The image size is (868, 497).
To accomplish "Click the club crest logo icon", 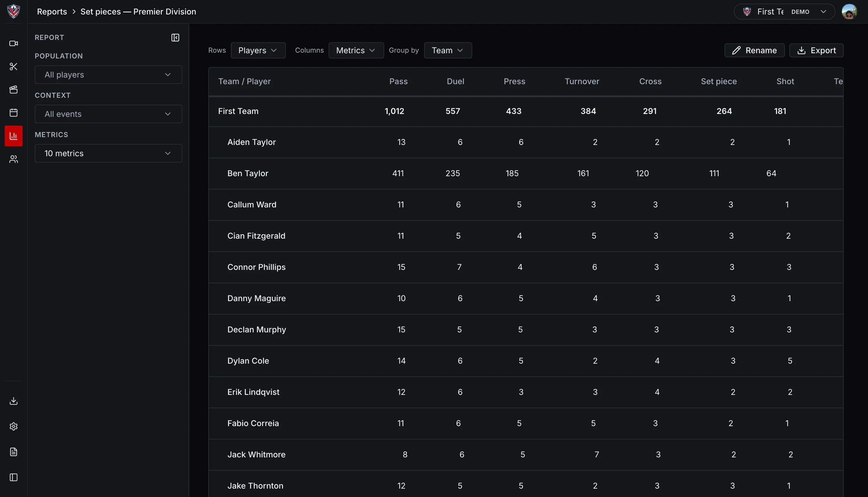I will (x=14, y=11).
